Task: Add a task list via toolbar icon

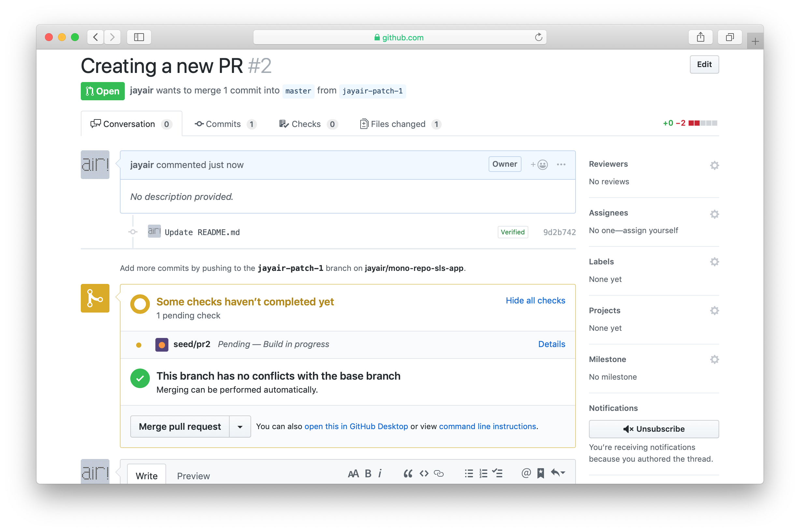Action: pos(498,473)
